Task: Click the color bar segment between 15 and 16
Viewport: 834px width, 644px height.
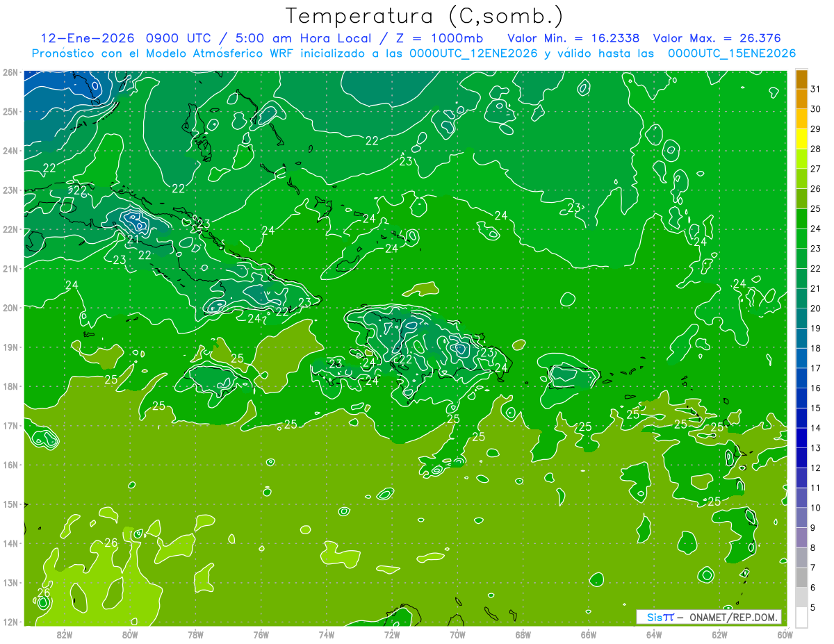Action: [x=801, y=398]
